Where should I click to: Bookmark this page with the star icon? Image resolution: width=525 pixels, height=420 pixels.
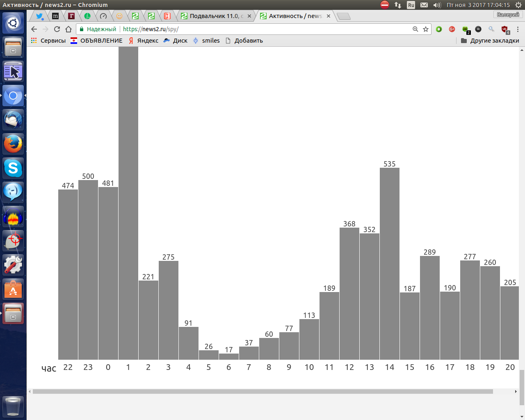426,29
